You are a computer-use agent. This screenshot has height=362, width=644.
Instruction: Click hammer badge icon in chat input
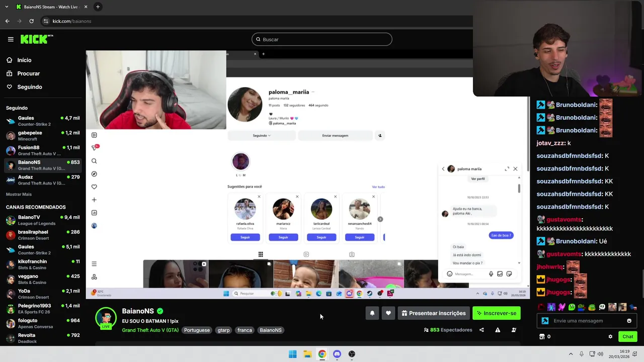pos(545,321)
